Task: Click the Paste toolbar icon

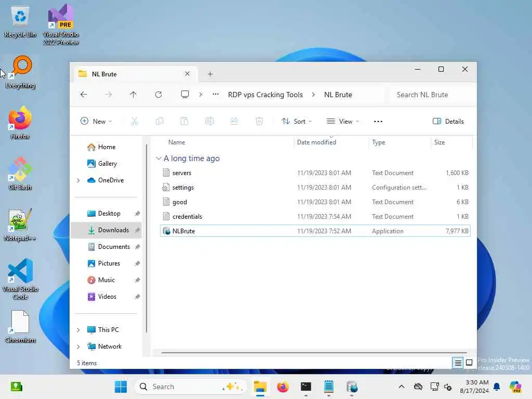Action: point(184,122)
